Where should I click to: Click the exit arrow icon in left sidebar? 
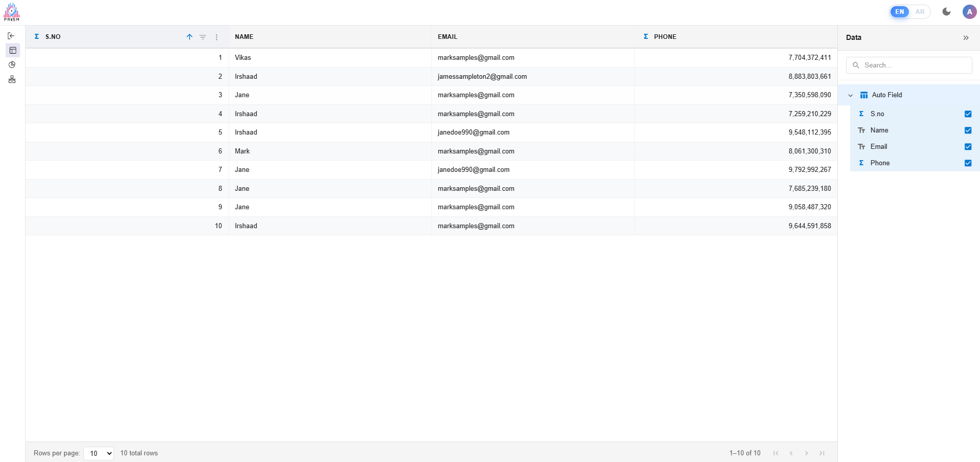point(11,36)
